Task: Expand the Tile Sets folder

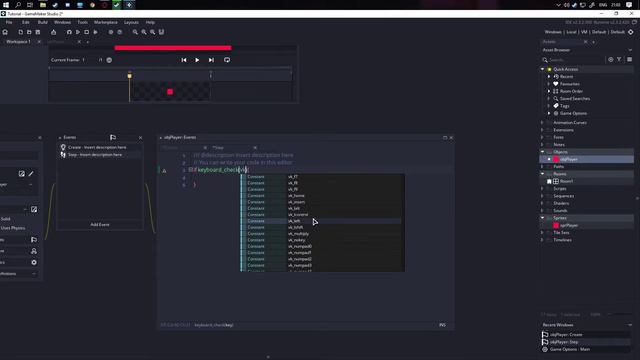Action: click(x=542, y=233)
